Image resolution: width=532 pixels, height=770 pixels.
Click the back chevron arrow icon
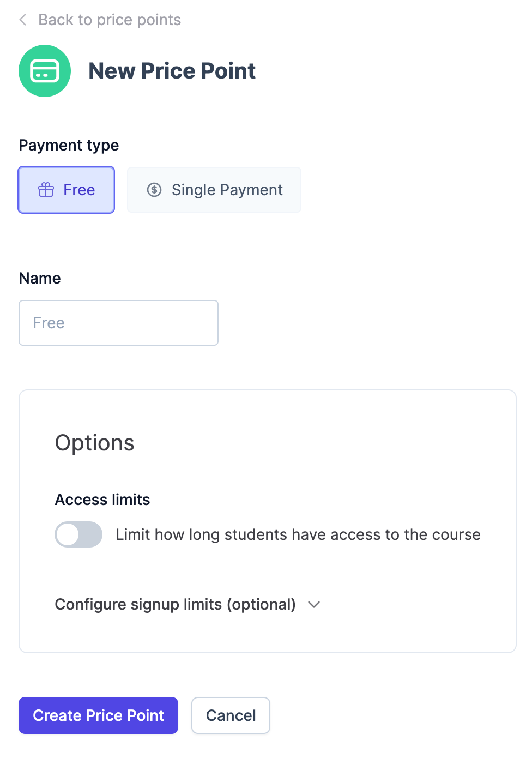click(23, 20)
